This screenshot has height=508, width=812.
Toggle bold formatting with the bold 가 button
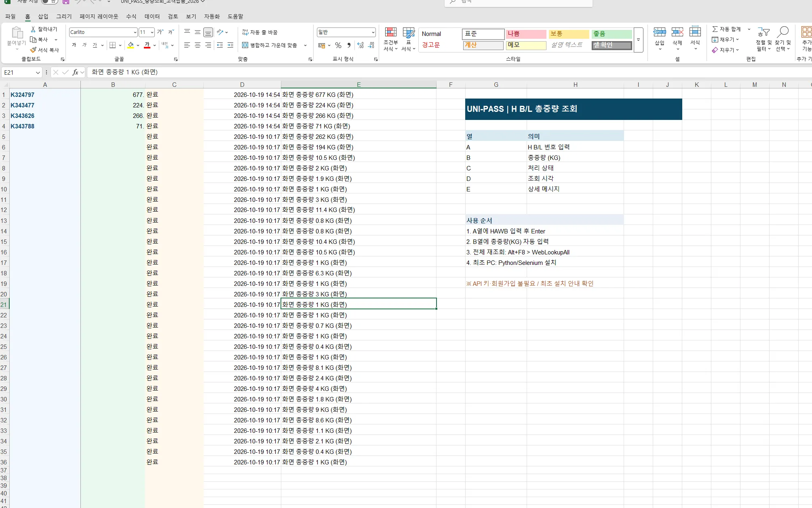click(74, 45)
